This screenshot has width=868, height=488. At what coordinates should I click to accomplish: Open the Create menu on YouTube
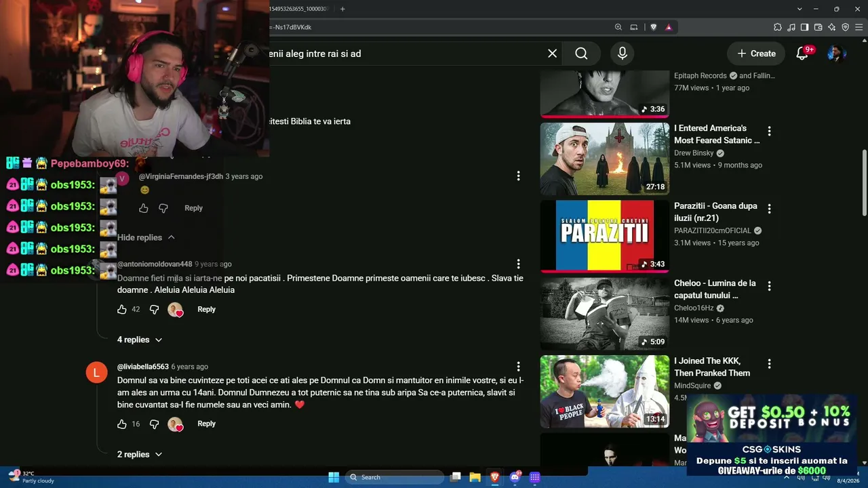click(x=756, y=54)
